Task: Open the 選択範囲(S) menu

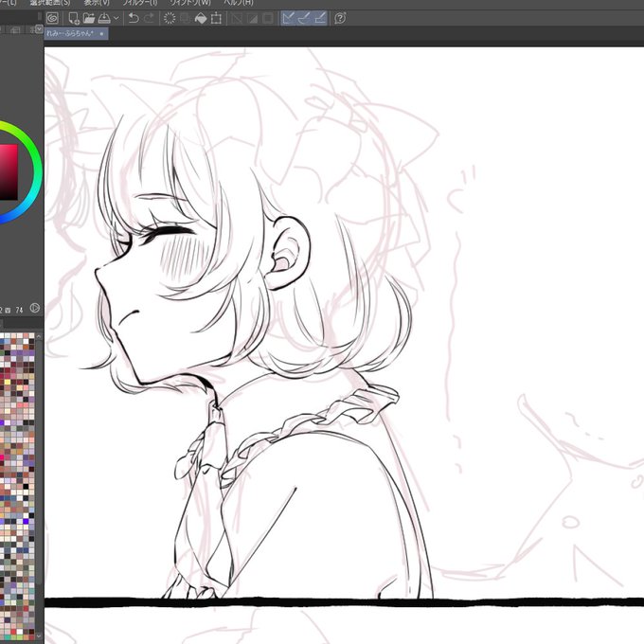Action: tap(50, 3)
